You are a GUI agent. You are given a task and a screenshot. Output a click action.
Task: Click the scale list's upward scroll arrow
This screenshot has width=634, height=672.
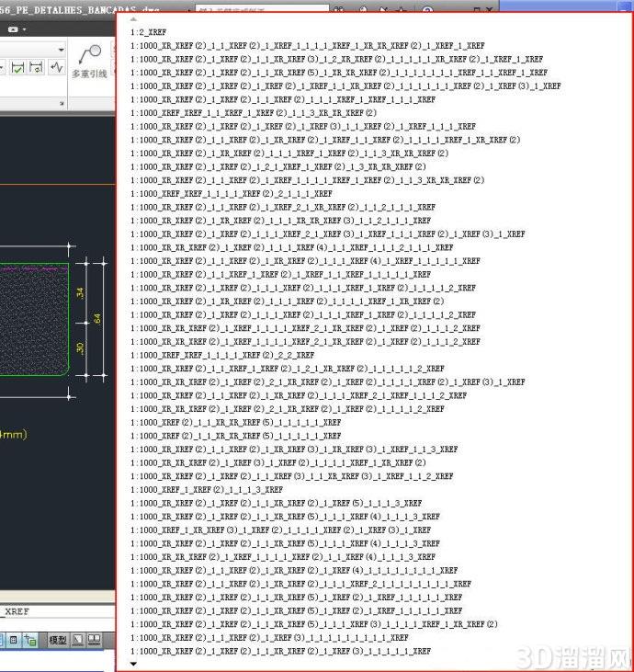[133, 19]
